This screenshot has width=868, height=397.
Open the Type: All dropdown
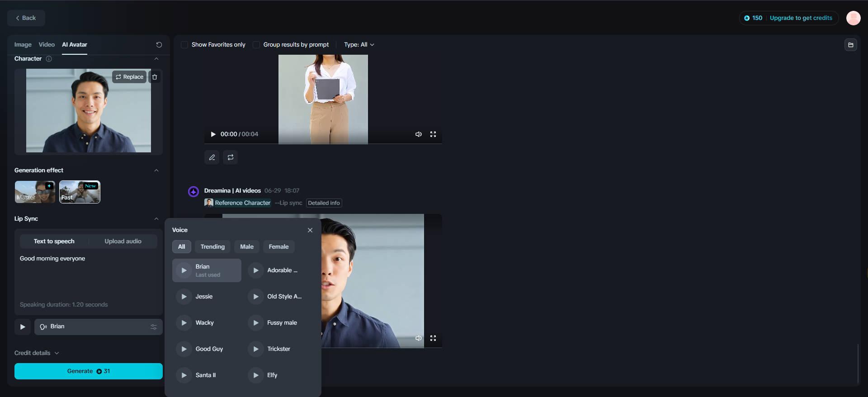click(359, 45)
